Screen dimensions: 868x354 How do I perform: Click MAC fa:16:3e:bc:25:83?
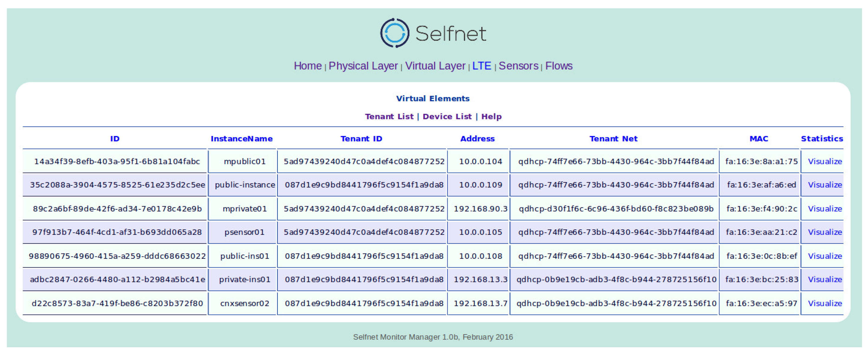(x=762, y=279)
